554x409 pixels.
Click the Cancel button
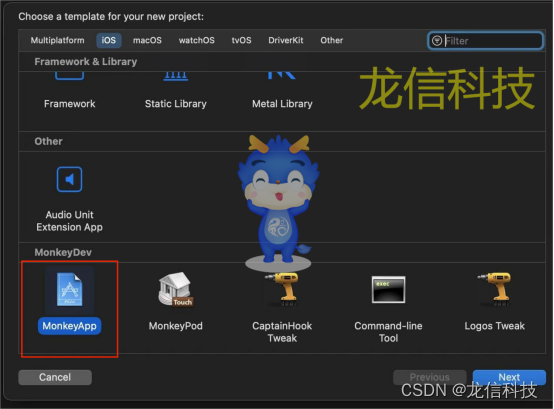click(55, 377)
